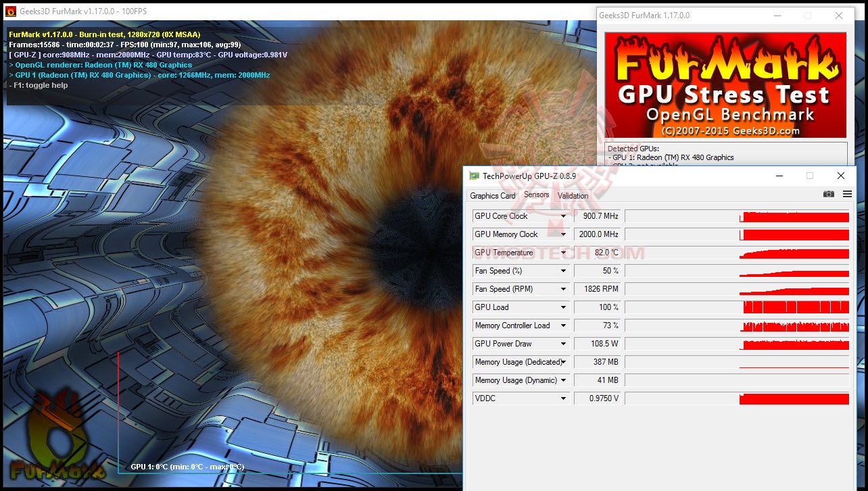Click the 900.7 MHz core clock value
The height and width of the screenshot is (491, 868).
coord(598,216)
